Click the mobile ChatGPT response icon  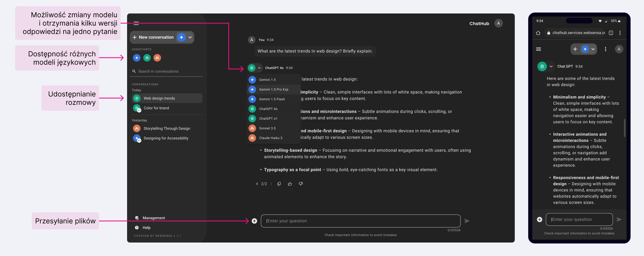click(542, 67)
